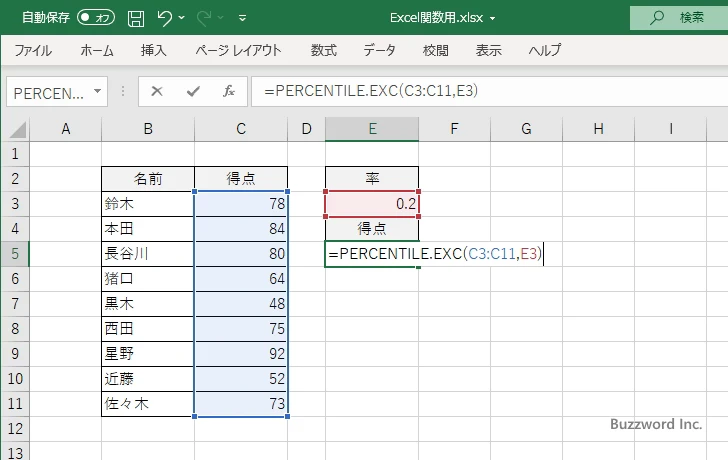
Task: Open Customize Quick Access Toolbar dropdown
Action: [x=242, y=18]
